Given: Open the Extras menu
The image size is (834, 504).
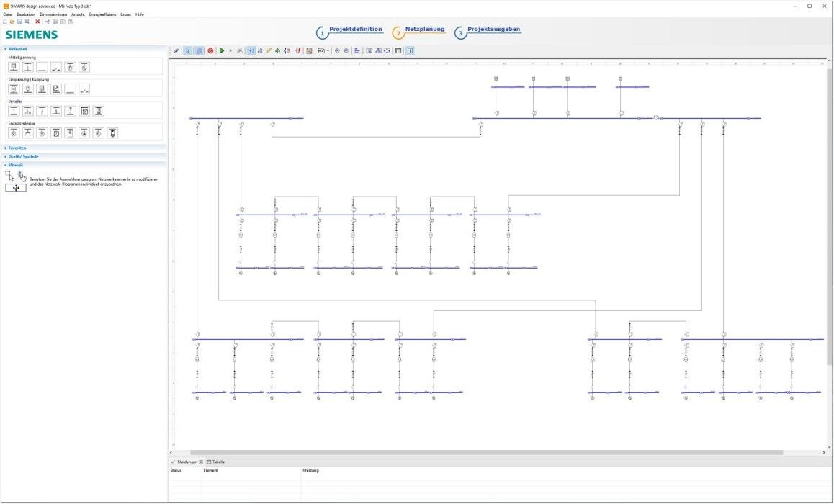Looking at the screenshot, I should pos(125,14).
